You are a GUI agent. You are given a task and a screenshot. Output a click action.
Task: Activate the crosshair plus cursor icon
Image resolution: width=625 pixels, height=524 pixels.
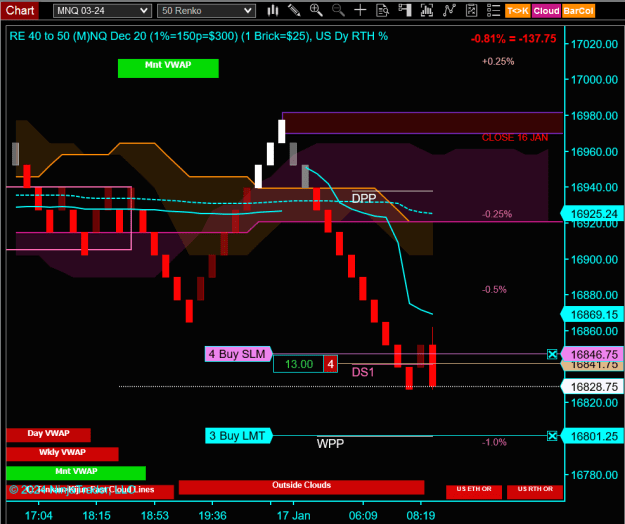point(360,10)
